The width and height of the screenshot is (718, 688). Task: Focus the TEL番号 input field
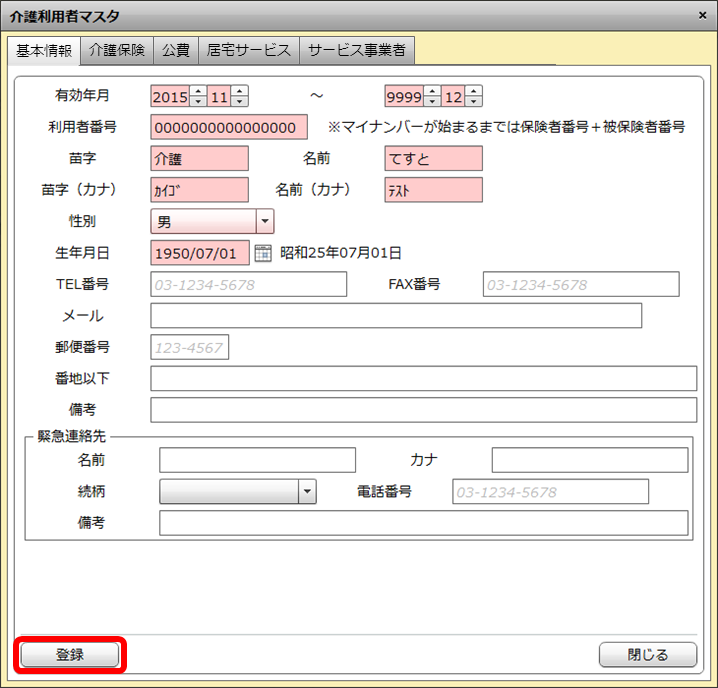(x=248, y=285)
